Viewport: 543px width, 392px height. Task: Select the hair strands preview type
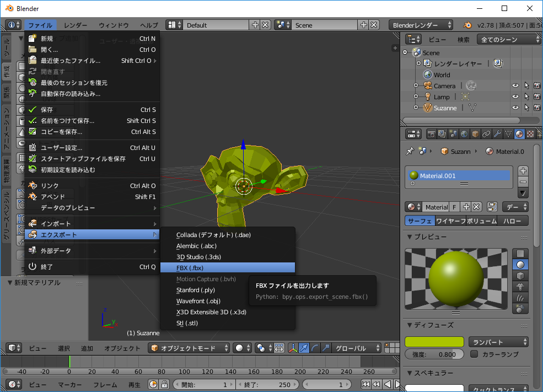tap(520, 298)
